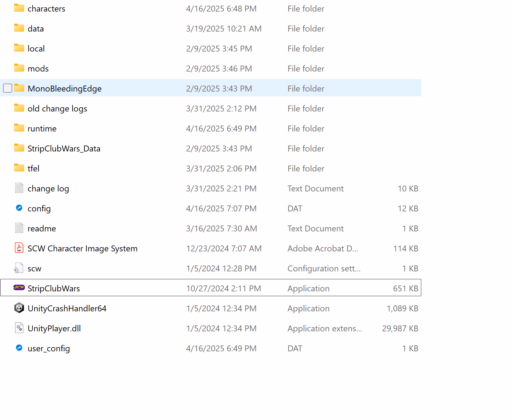Select the readme text document
The image size is (513, 420).
click(42, 229)
